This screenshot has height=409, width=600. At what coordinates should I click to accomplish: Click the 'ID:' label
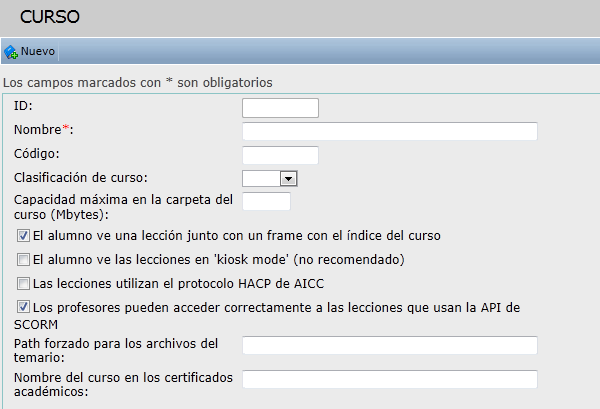click(23, 106)
